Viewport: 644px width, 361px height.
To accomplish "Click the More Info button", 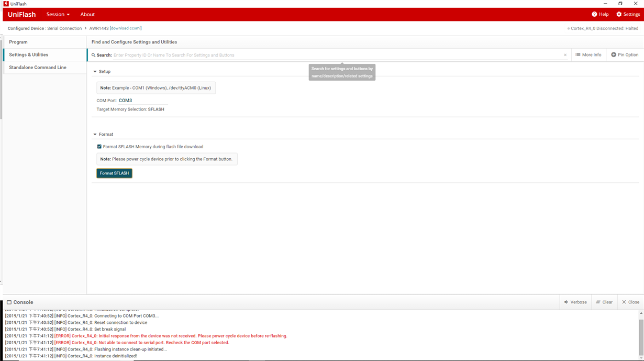I will click(x=588, y=54).
